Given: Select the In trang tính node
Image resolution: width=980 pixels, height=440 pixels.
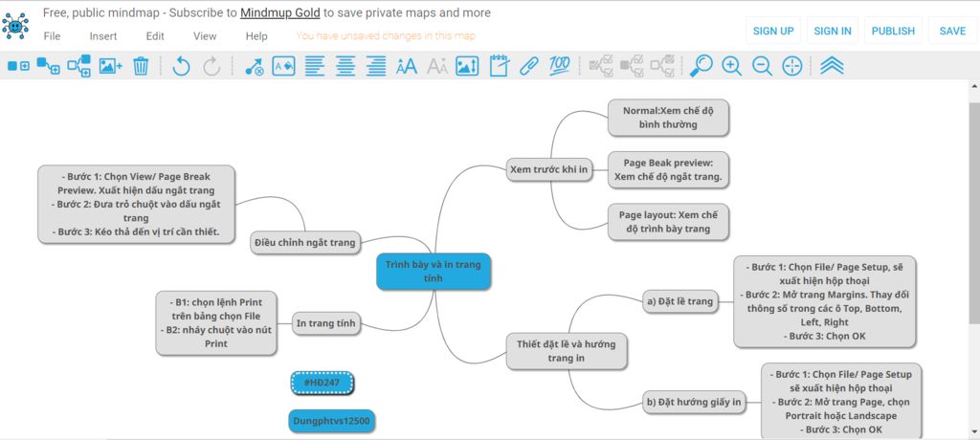Looking at the screenshot, I should [325, 323].
